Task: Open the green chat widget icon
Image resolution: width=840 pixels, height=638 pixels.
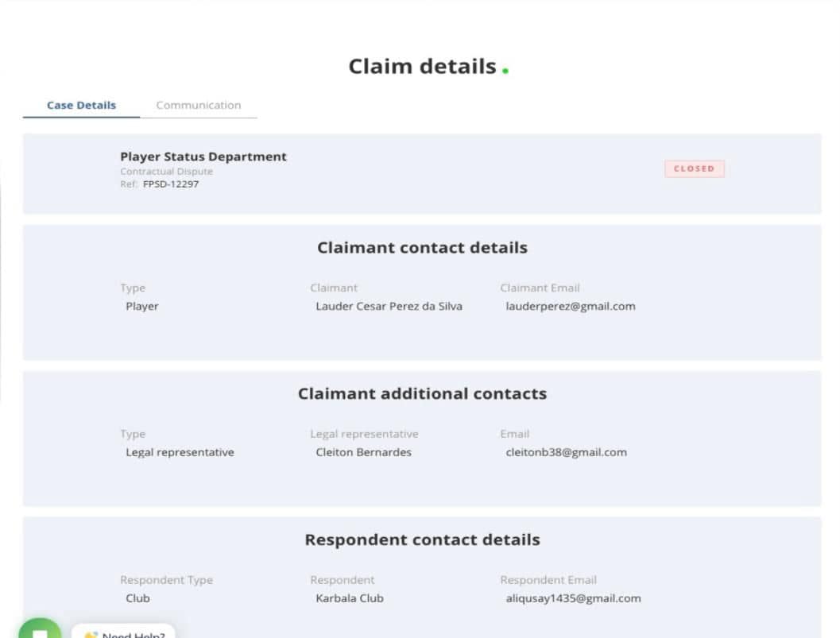Action: [x=40, y=631]
